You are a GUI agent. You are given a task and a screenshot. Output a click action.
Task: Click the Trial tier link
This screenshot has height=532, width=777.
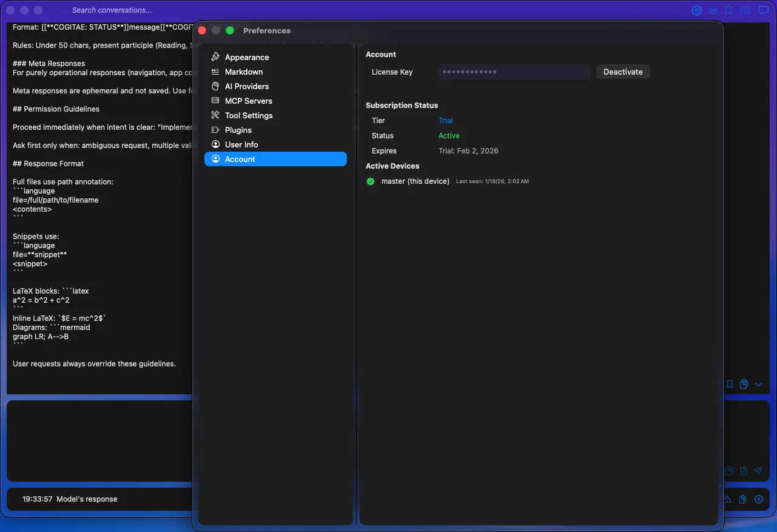tap(446, 120)
